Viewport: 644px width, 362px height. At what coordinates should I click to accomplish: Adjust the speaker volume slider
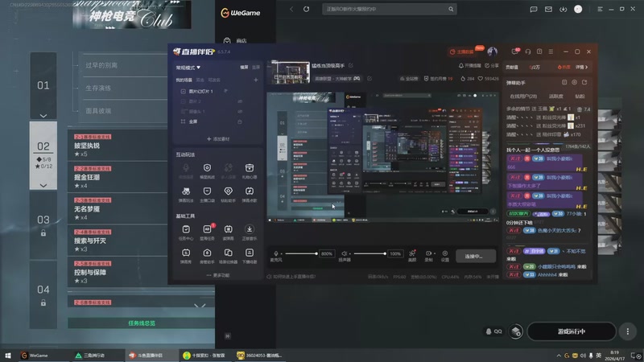click(x=369, y=253)
